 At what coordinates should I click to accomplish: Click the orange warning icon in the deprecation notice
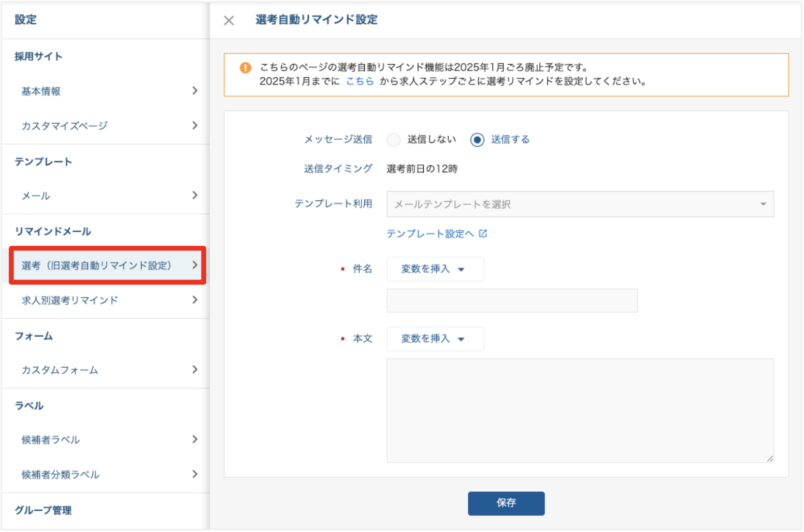(245, 68)
